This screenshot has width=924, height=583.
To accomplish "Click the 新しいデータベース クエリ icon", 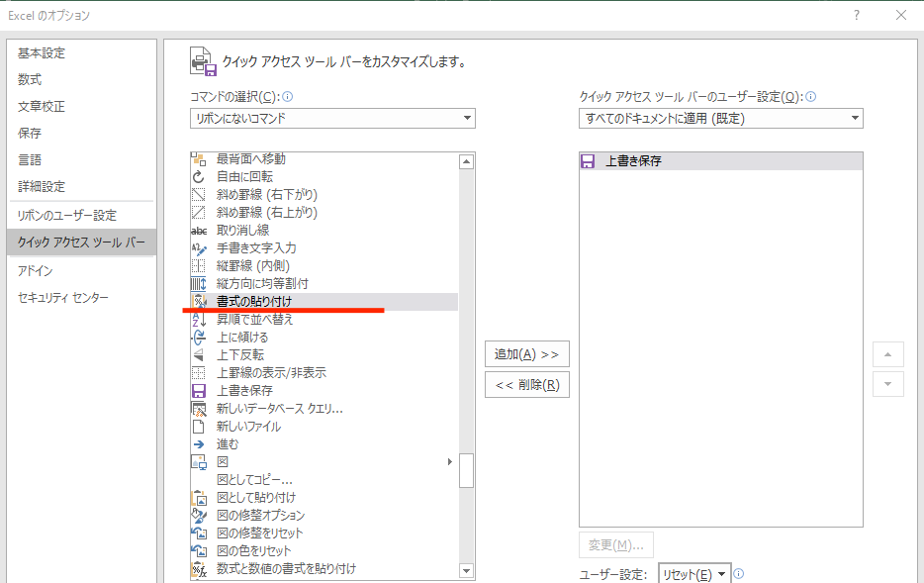I will [199, 409].
